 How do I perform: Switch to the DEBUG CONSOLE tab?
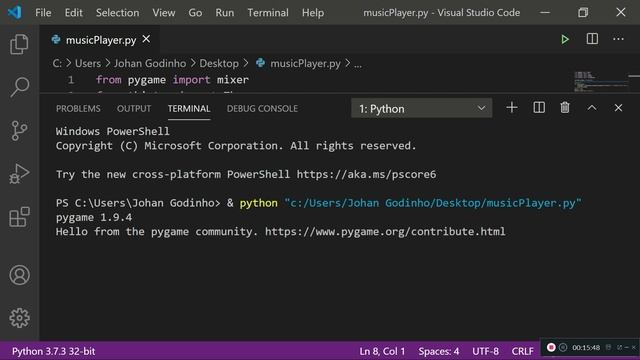(262, 109)
